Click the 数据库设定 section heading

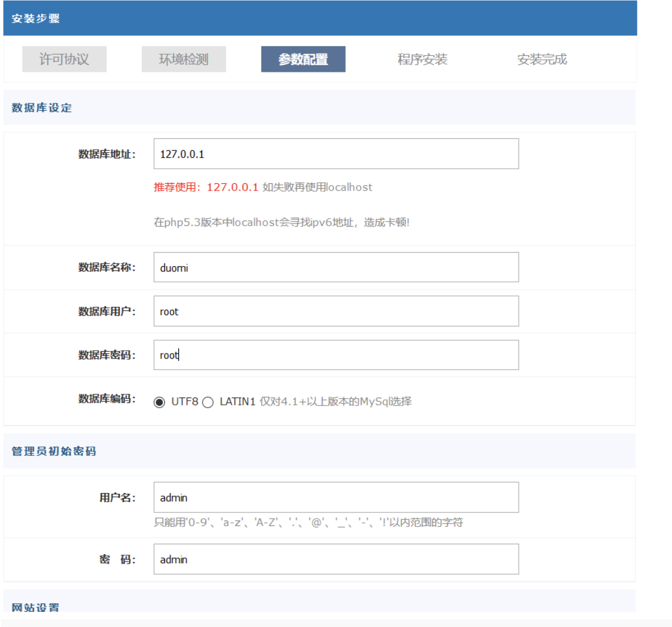41,108
